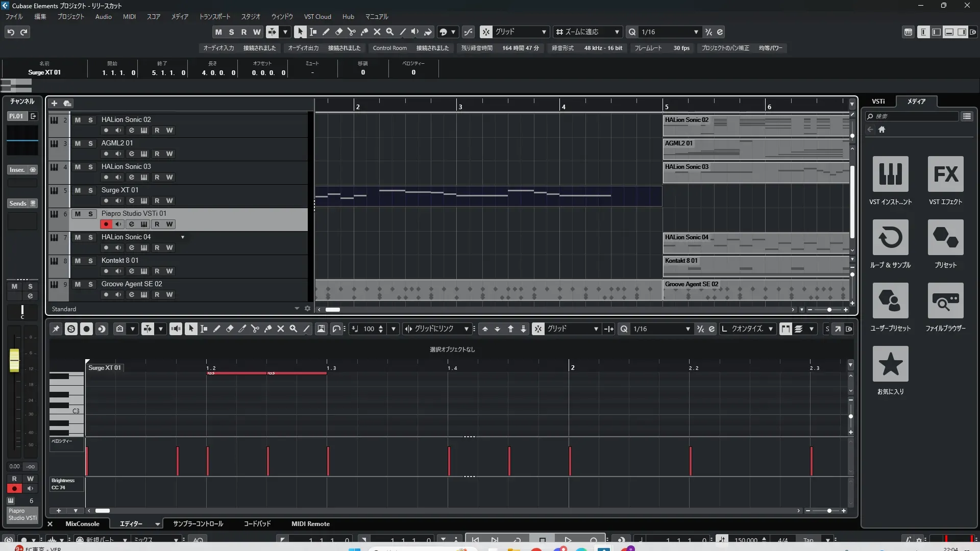Expand the HALion Sonic 04 track dropdown arrow
Viewport: 980px width, 551px height.
(x=183, y=237)
